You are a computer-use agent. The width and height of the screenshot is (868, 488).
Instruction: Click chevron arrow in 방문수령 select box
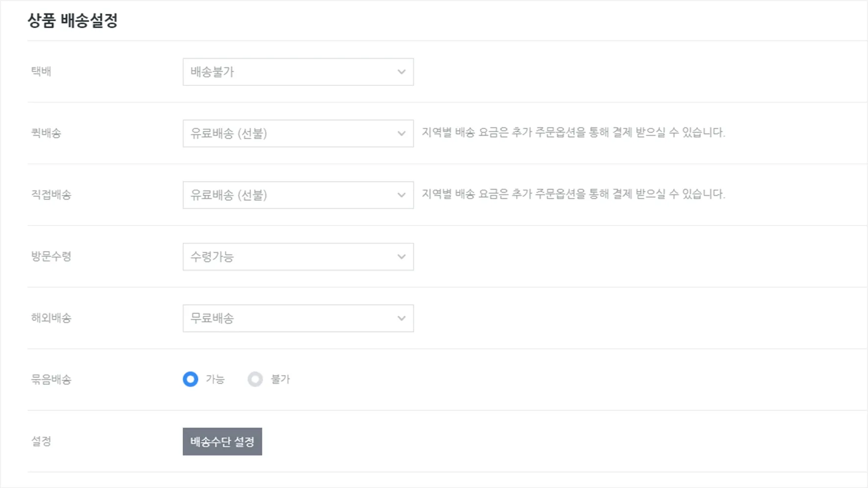(401, 257)
